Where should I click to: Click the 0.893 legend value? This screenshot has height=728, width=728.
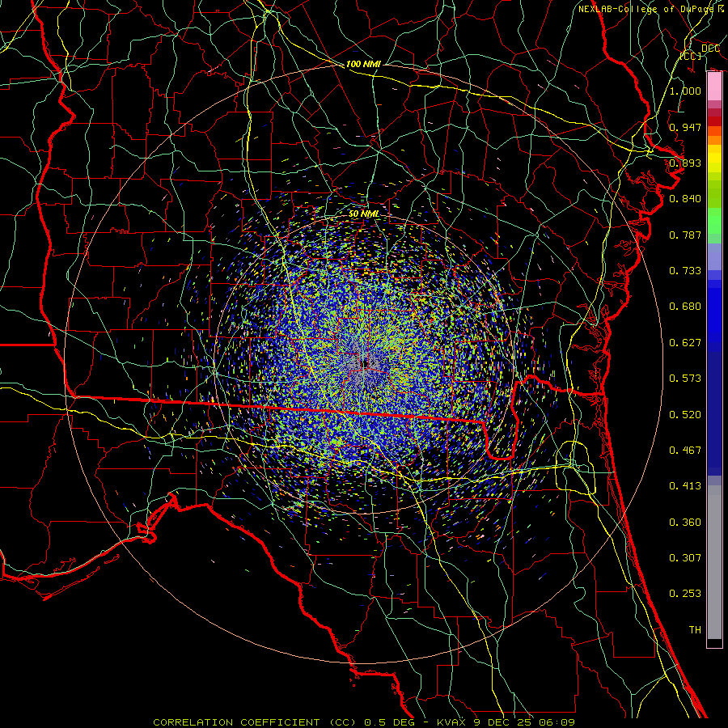coord(685,163)
